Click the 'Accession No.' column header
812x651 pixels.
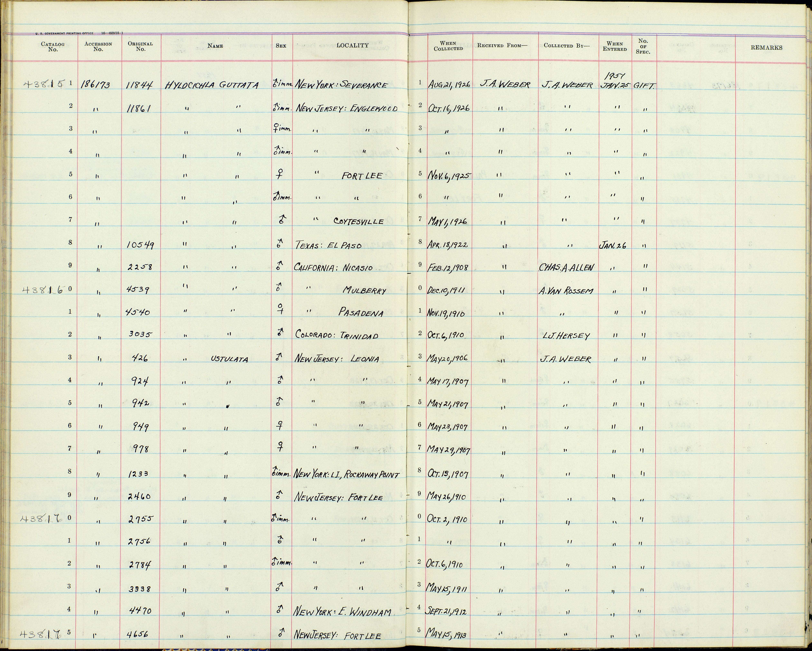98,46
